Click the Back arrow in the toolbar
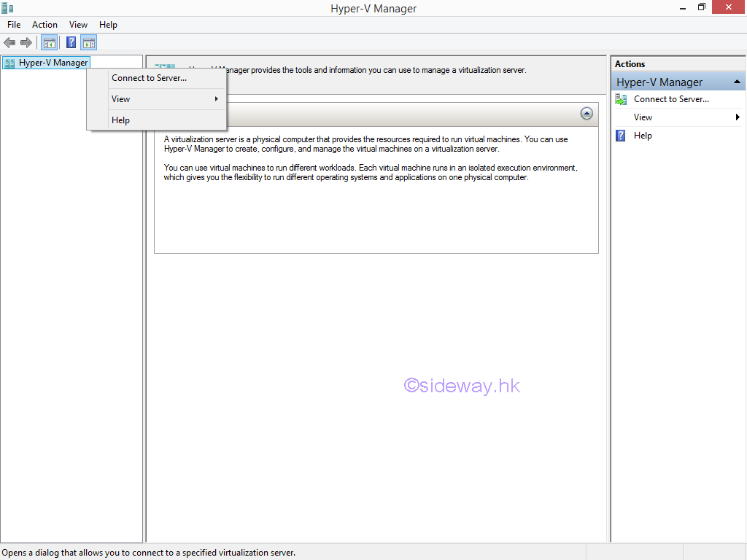Image resolution: width=747 pixels, height=560 pixels. click(9, 42)
